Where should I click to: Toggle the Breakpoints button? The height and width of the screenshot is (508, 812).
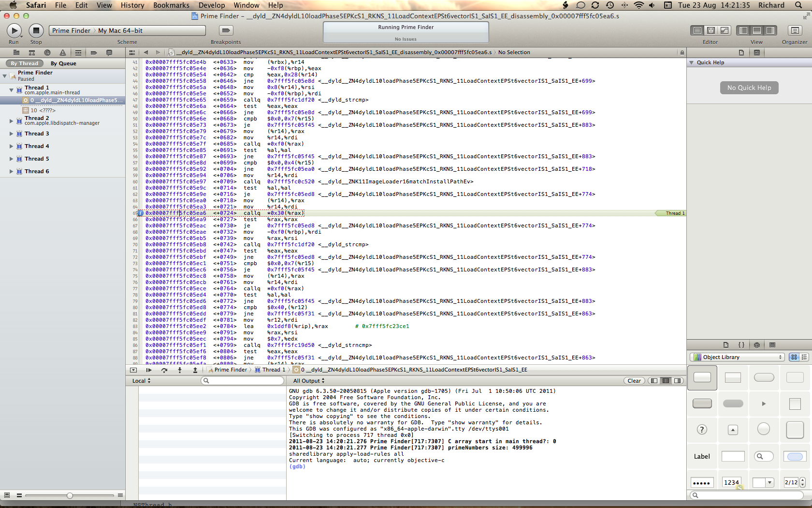pos(225,30)
